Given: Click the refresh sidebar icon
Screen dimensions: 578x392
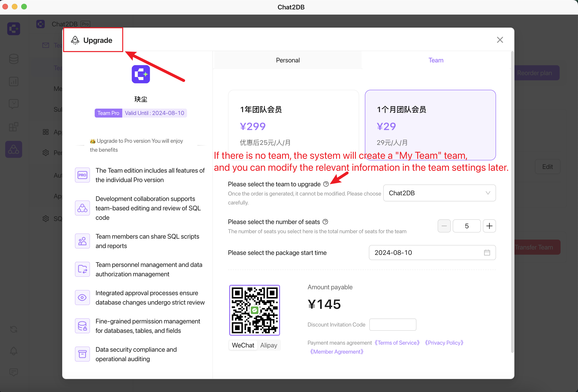Looking at the screenshot, I should [x=14, y=329].
